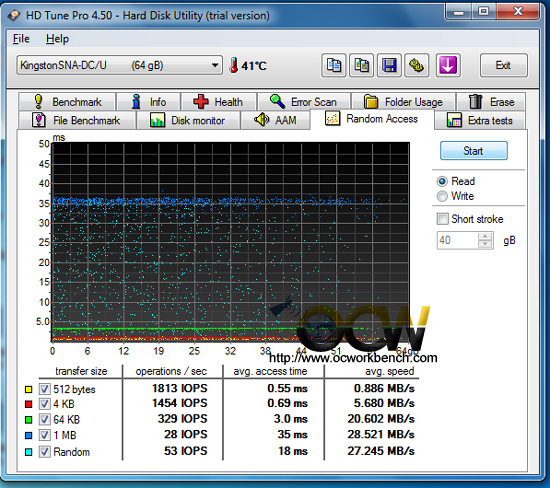Click the 1813 IOPS value
The height and width of the screenshot is (488, 550).
pyautogui.click(x=180, y=388)
